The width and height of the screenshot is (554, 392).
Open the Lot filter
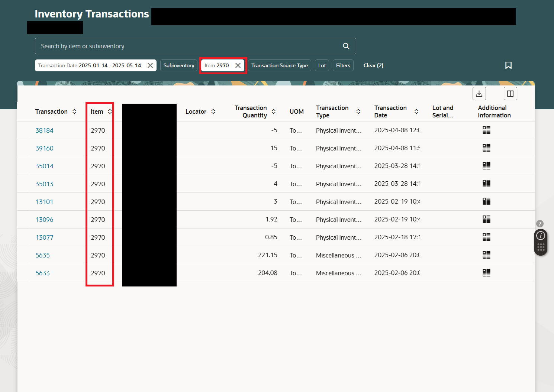pos(322,65)
